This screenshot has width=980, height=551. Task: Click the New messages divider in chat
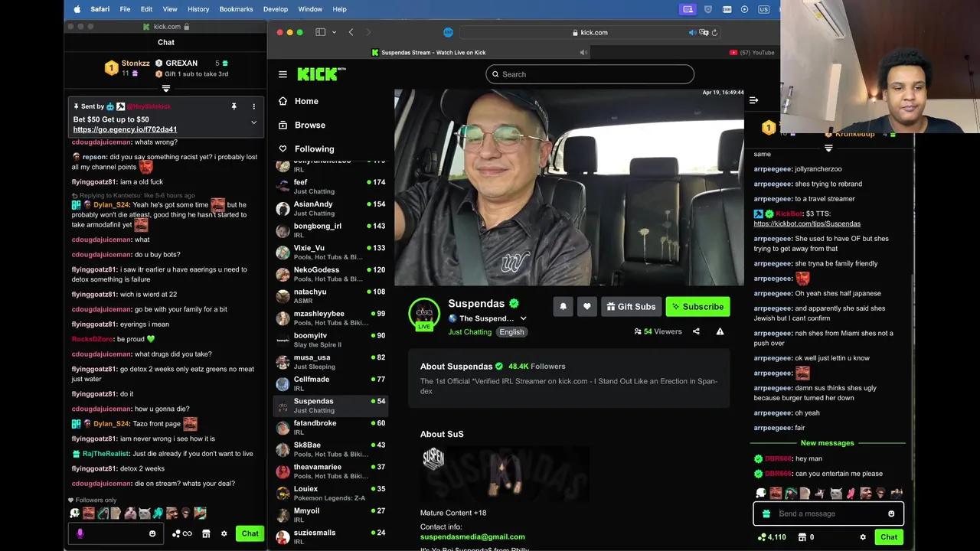click(827, 443)
